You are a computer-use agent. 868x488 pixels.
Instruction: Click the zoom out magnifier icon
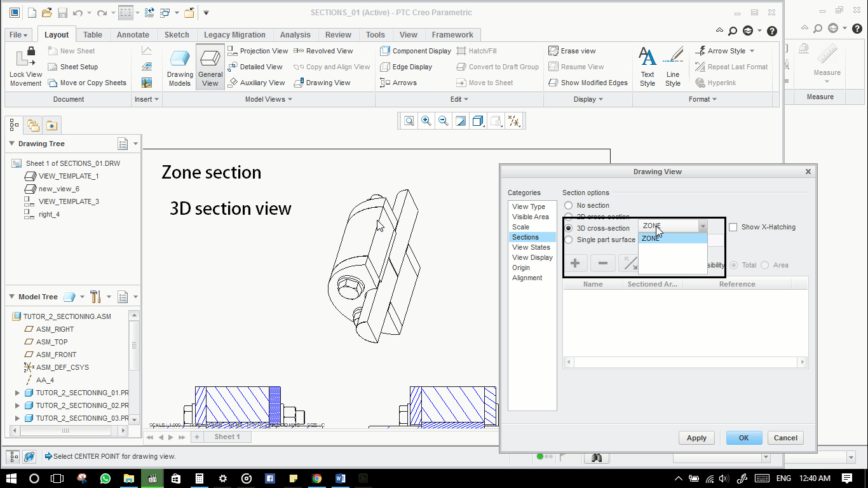pos(444,121)
